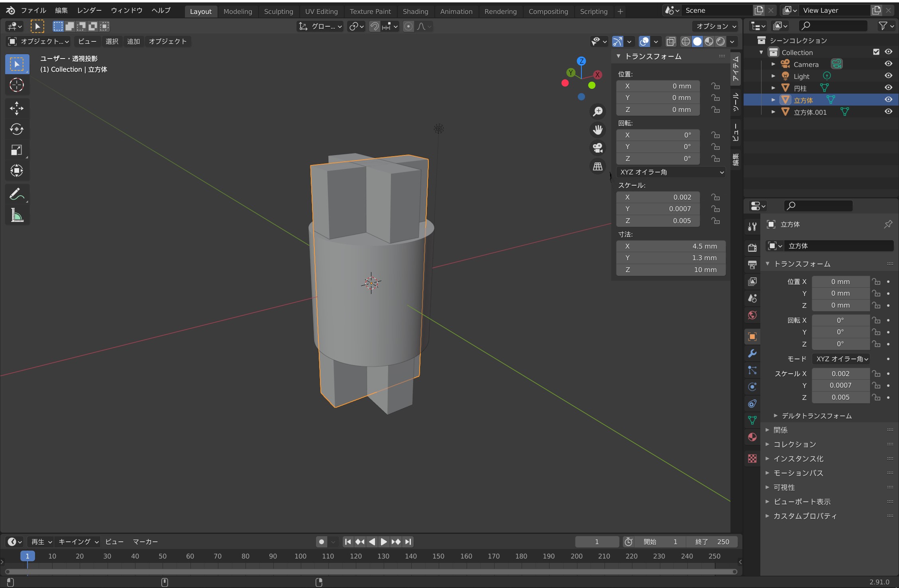This screenshot has width=899, height=588.
Task: Open the XYZ オイラー角 rotation mode dropdown
Action: (671, 172)
